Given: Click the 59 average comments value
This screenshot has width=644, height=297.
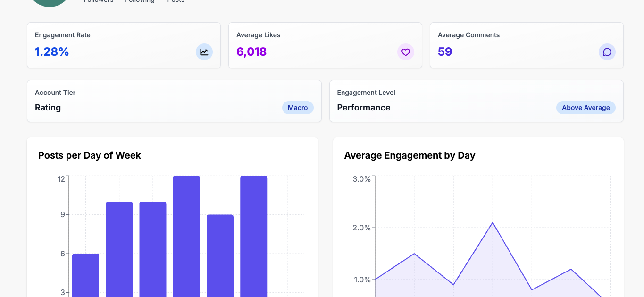Looking at the screenshot, I should (445, 52).
